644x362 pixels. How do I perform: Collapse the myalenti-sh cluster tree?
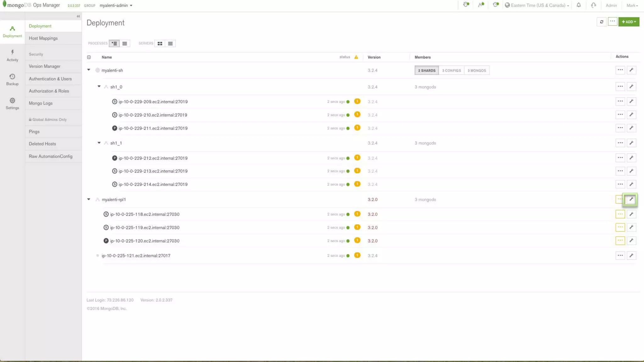pyautogui.click(x=89, y=70)
